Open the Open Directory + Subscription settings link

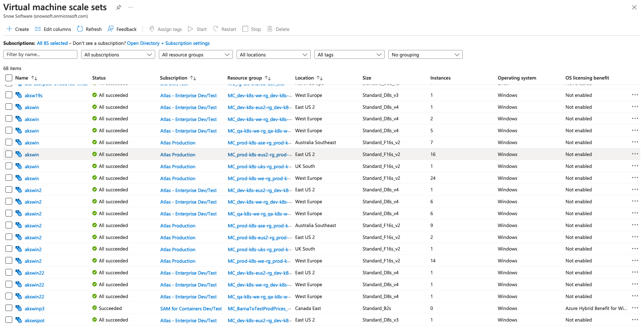[168, 44]
